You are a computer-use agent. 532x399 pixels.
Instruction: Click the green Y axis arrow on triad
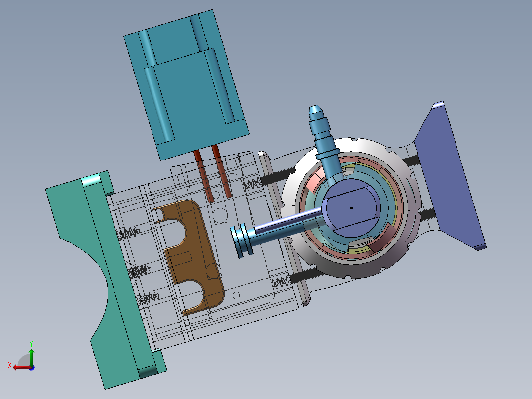tap(31, 357)
